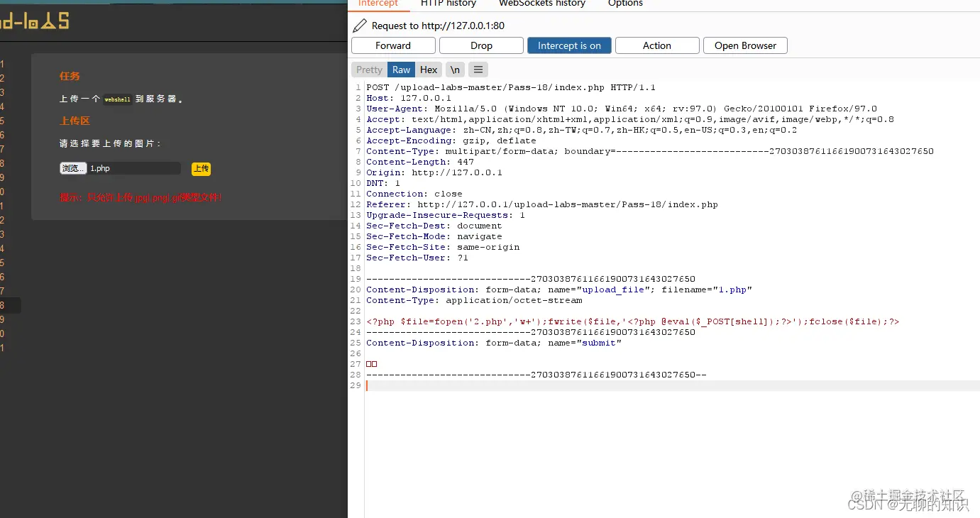980x518 pixels.
Task: Click the yellow 上传 upload button
Action: click(202, 168)
